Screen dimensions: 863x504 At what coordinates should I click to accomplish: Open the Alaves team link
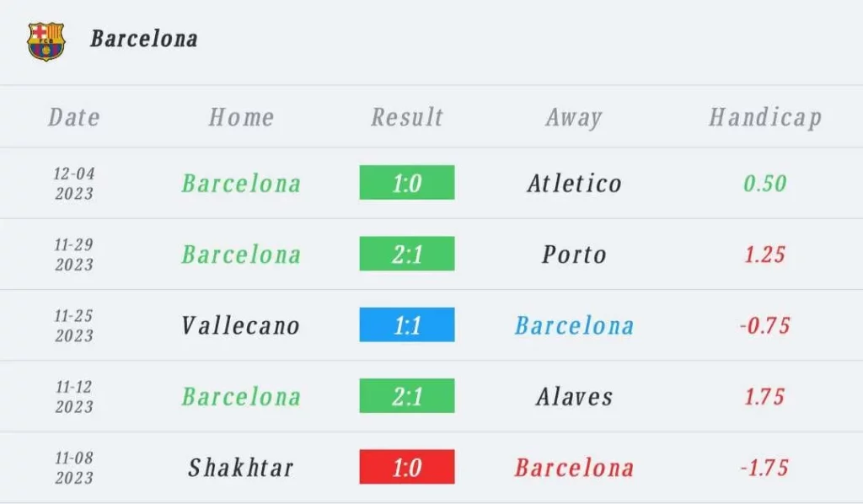point(574,396)
